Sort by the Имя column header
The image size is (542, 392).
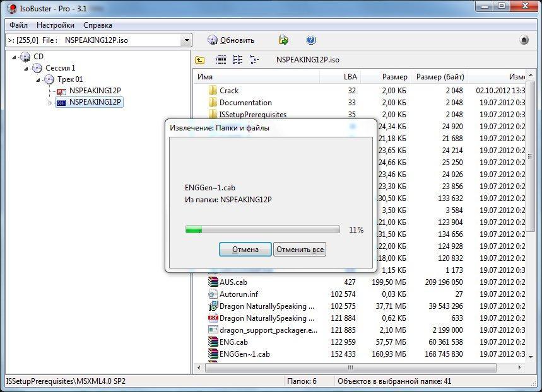coord(256,77)
